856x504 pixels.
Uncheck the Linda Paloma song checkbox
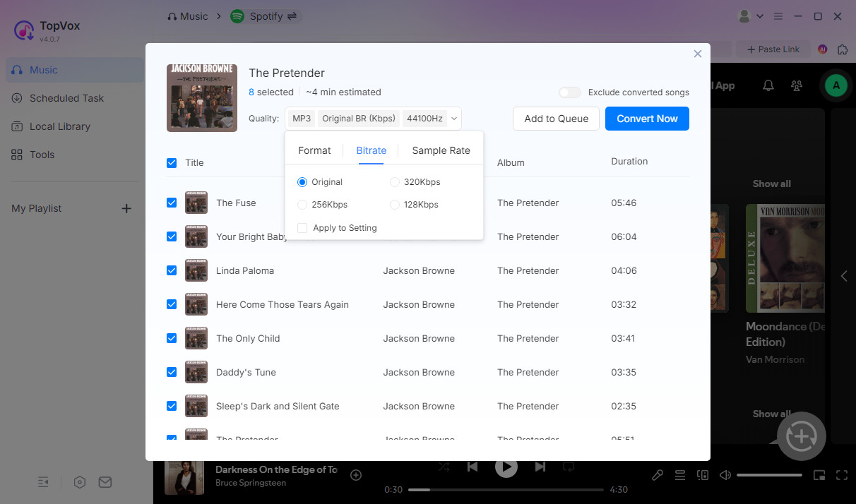click(172, 270)
